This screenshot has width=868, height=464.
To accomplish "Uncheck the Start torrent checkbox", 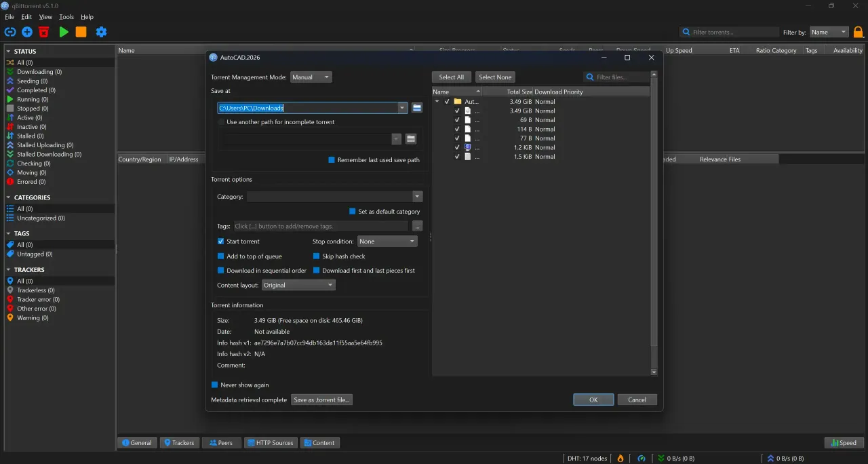I will point(221,241).
